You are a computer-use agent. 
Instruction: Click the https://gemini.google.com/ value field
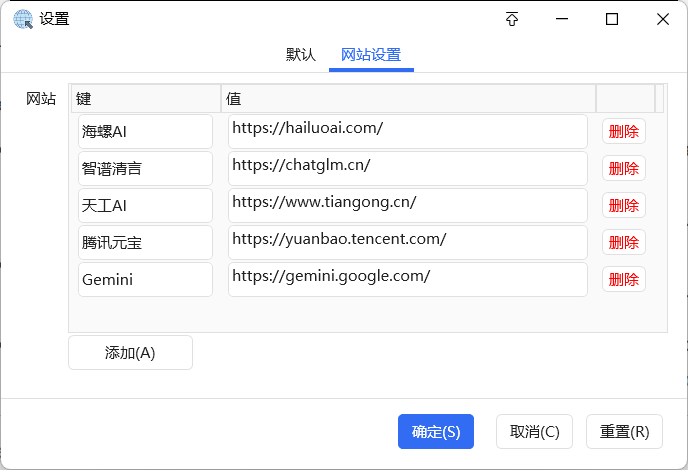point(408,280)
